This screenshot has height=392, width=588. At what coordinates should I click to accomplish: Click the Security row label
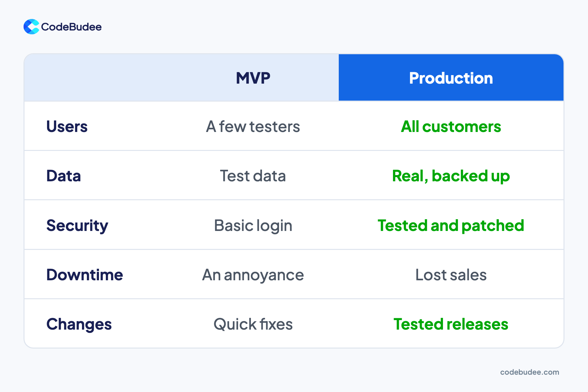77,226
